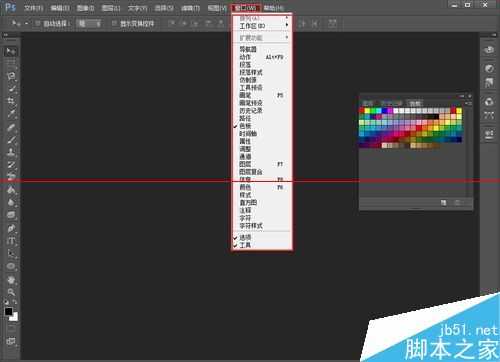This screenshot has height=362, width=500.
Task: Select the Horizontal Type tool
Action: [x=11, y=241]
